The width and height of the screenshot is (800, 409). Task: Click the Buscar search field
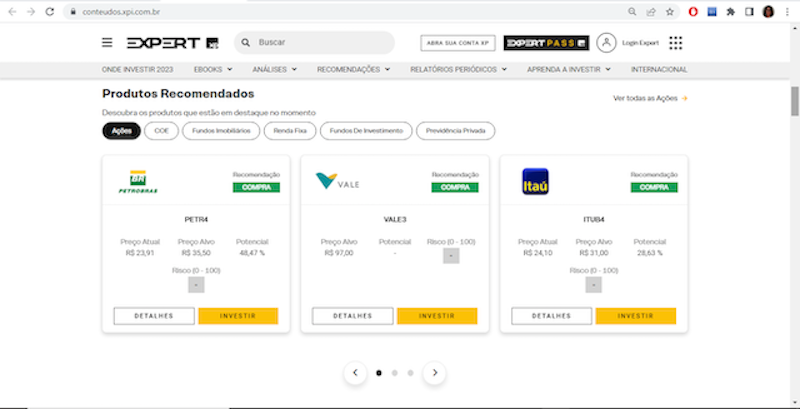tap(314, 43)
